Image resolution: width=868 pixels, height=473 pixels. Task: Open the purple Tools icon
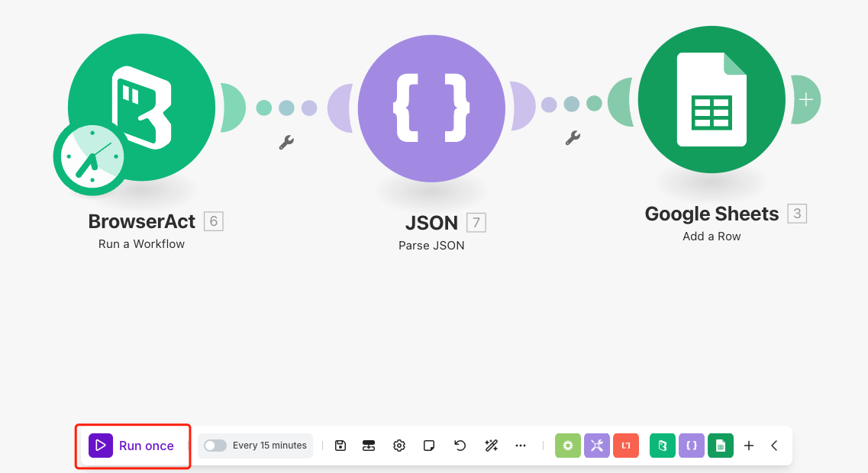(597, 446)
